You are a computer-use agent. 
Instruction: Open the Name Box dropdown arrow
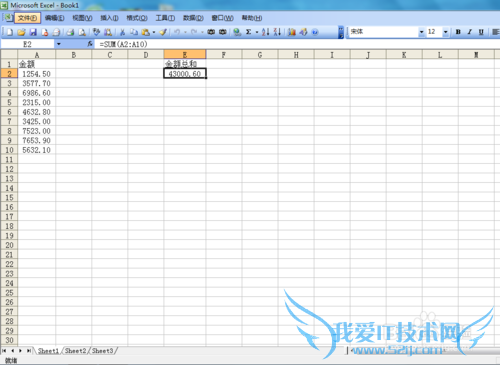point(59,44)
